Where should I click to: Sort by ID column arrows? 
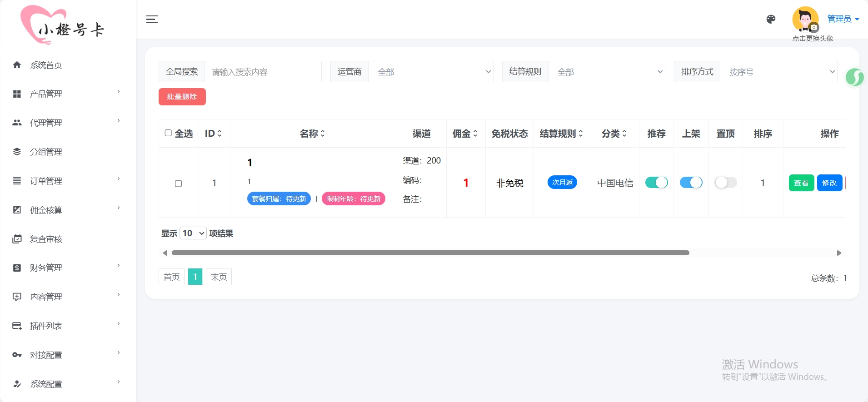pyautogui.click(x=219, y=134)
